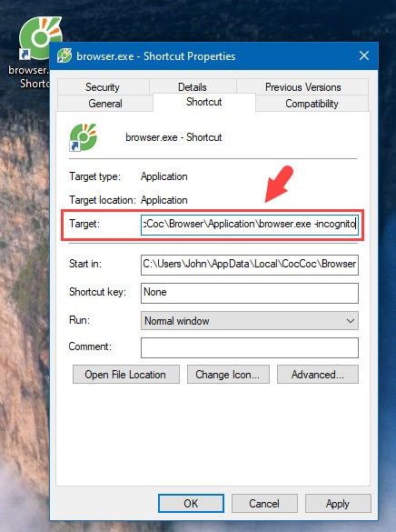The height and width of the screenshot is (532, 396).
Task: Open the Compatibility tab
Action: click(312, 103)
